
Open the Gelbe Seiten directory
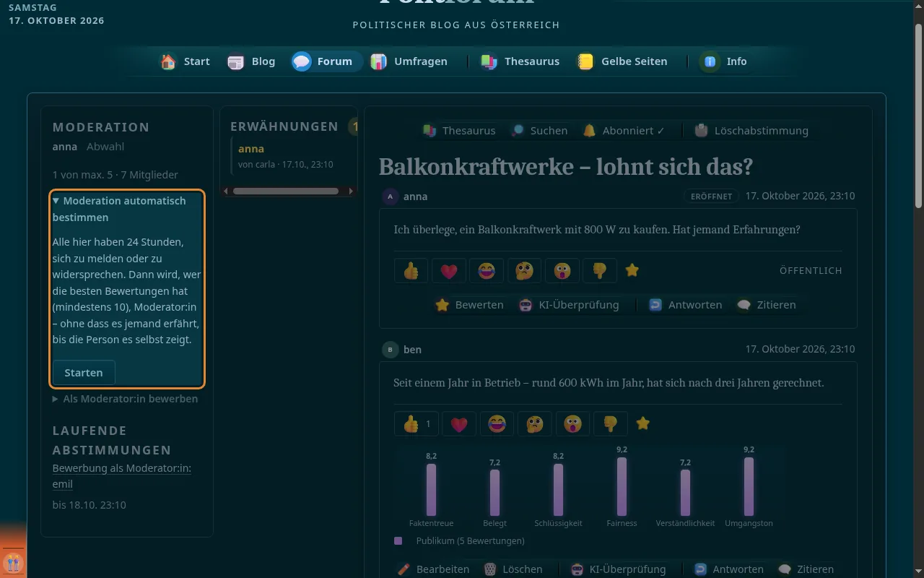pyautogui.click(x=622, y=61)
